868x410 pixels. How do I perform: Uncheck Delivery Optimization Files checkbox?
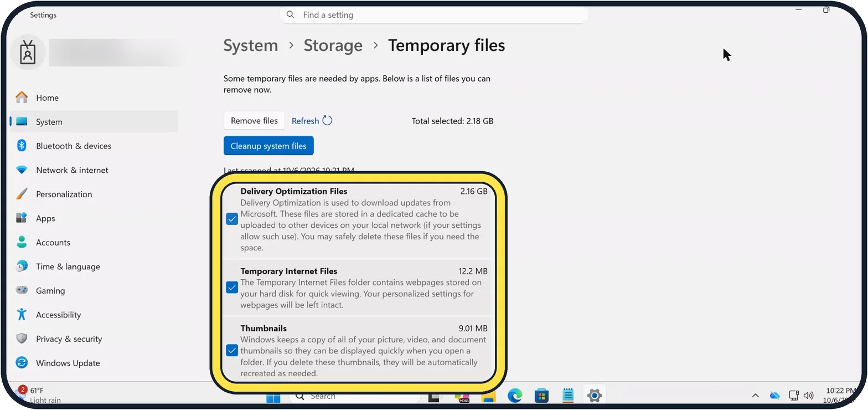coord(232,219)
